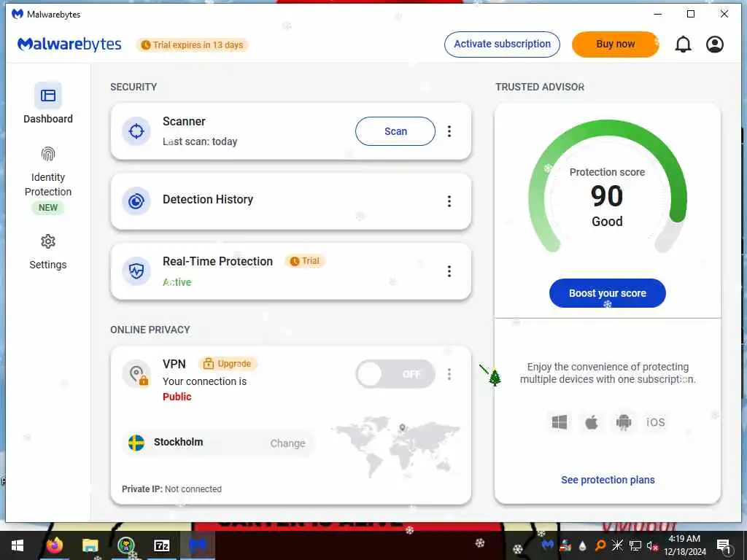The image size is (747, 560).
Task: Click the Apple platform icon
Action: pyautogui.click(x=592, y=422)
